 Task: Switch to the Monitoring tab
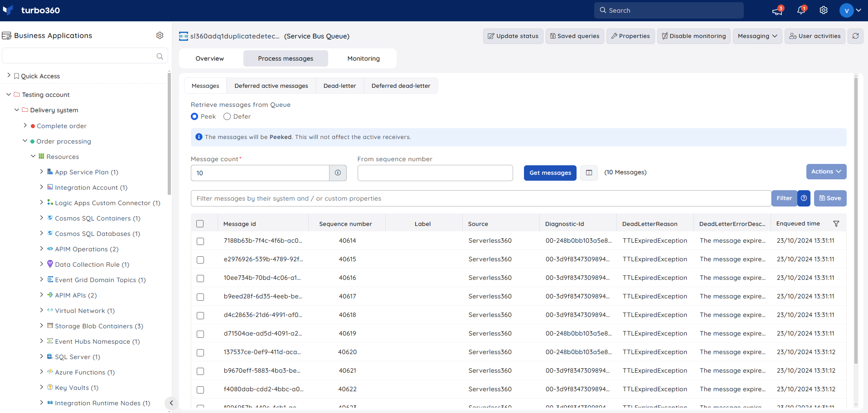click(x=364, y=58)
